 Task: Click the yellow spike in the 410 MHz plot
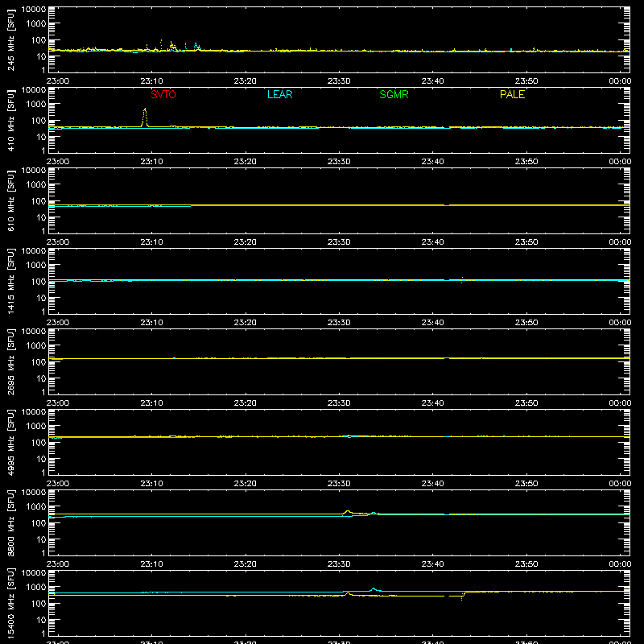[145, 118]
